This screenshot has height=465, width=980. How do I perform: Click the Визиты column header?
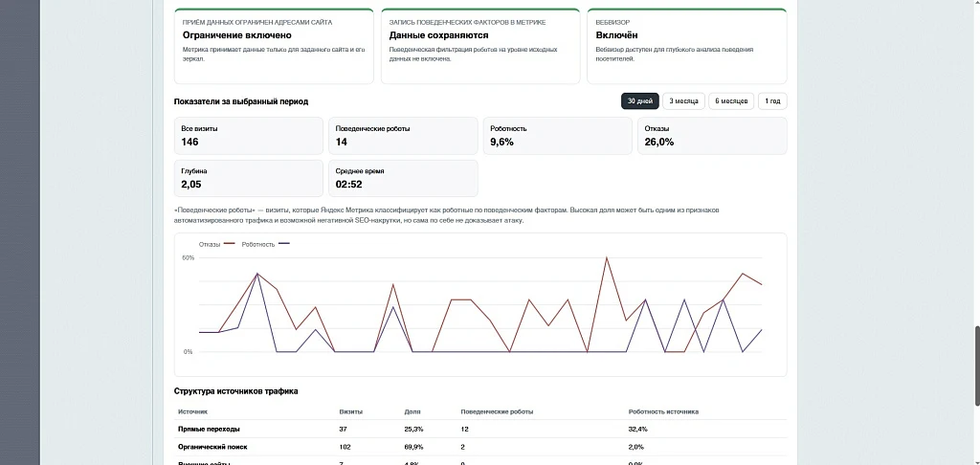click(350, 411)
